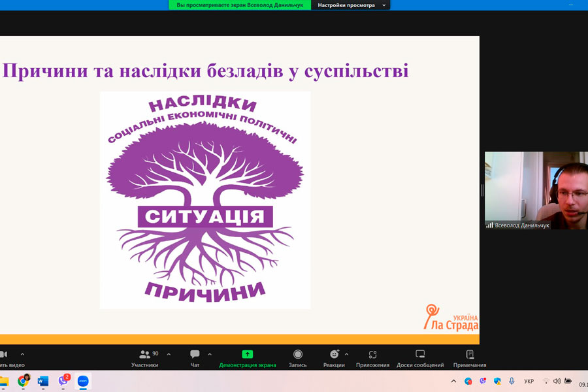Open Примечания (Notes) in Zoom toolbar
Viewport: 588px width, 392px height.
(470, 359)
